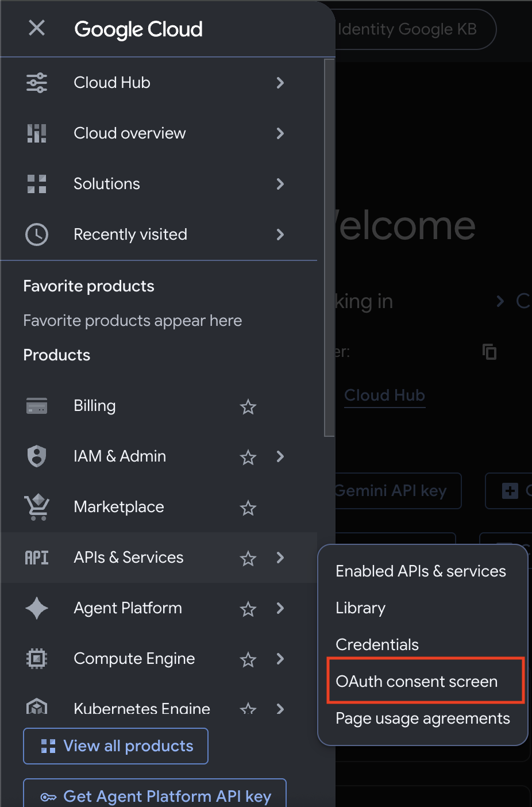Click the View all products button
The image size is (532, 807).
point(115,746)
